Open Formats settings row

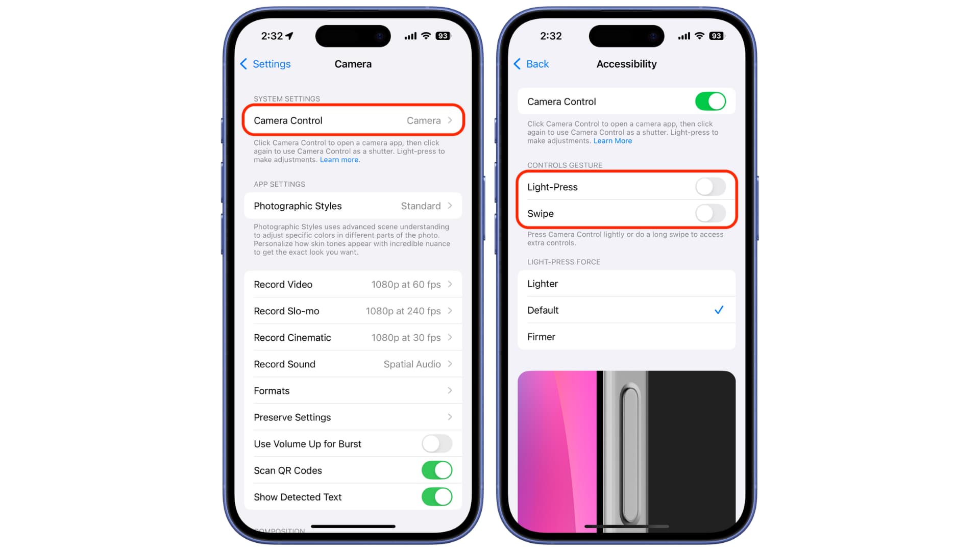(x=353, y=391)
